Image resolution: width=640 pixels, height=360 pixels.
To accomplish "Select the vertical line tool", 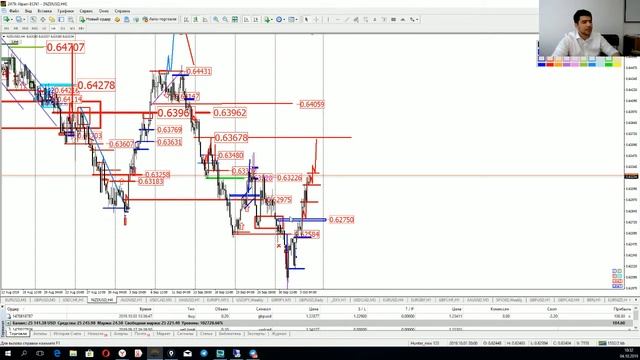I will click(x=328, y=19).
